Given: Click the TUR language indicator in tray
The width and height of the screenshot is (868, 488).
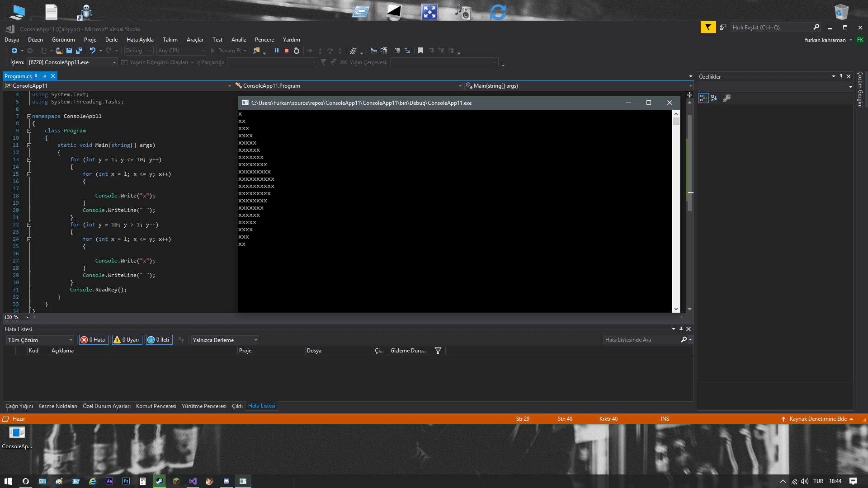Looking at the screenshot, I should (818, 481).
